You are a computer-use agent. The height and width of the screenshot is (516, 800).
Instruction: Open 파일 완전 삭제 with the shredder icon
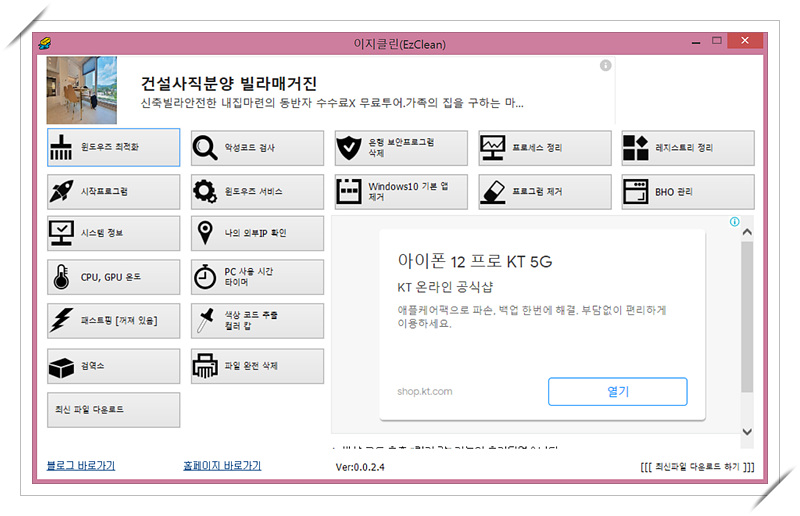point(257,366)
